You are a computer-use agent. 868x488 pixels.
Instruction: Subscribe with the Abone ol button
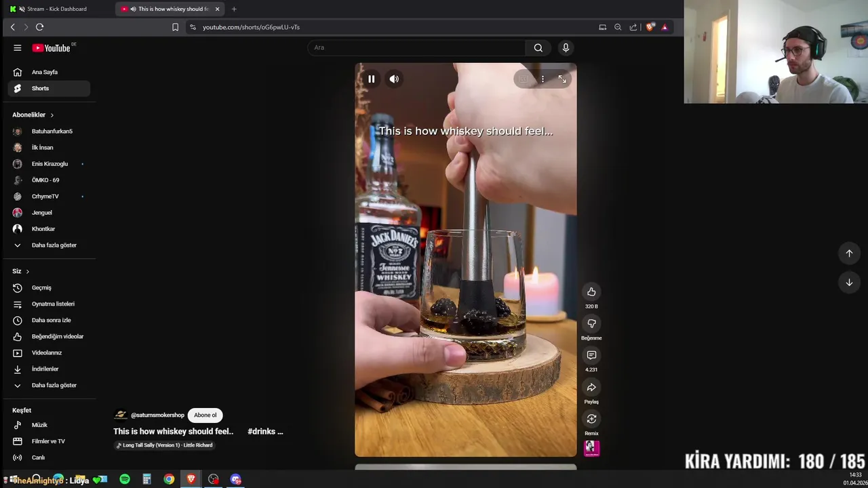[205, 415]
